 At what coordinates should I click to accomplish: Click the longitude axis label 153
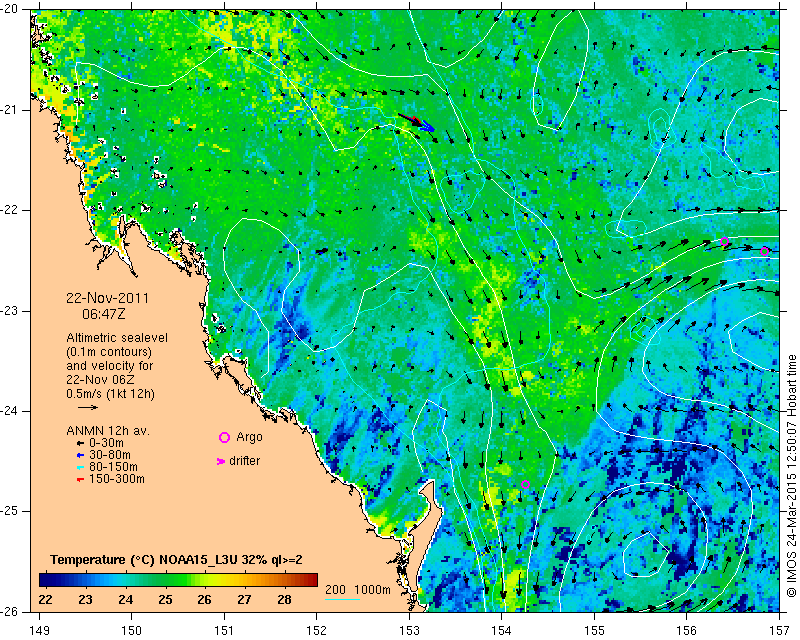pos(409,631)
